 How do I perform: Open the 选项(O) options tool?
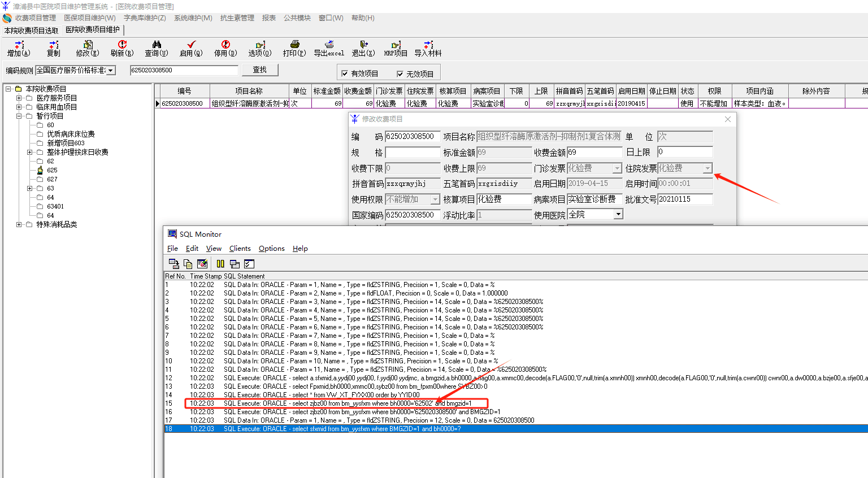pos(260,45)
